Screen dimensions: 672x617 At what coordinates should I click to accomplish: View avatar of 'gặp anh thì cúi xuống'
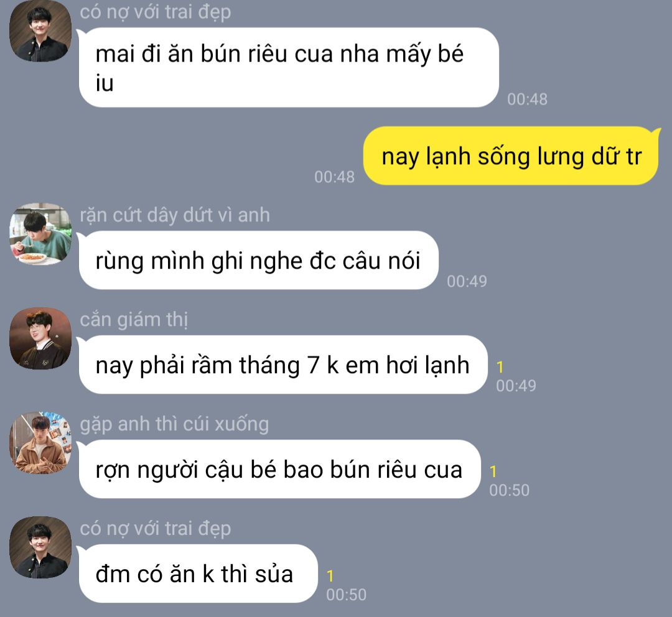point(40,443)
